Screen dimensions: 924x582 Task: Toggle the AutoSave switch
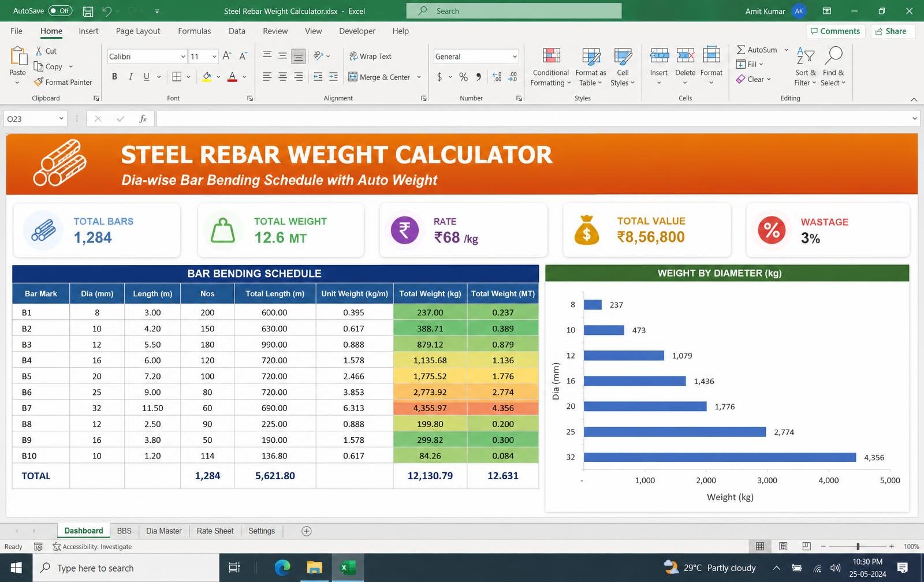coord(60,10)
